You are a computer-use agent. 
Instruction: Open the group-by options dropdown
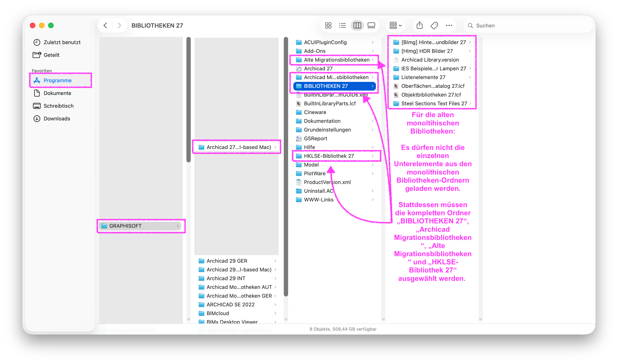tap(395, 25)
